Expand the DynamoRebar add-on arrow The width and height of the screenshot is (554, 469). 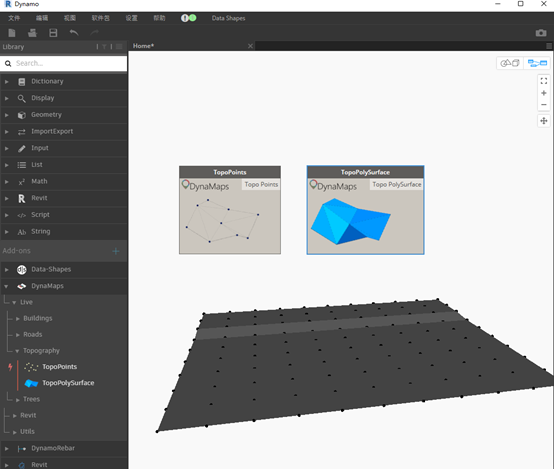click(6, 449)
